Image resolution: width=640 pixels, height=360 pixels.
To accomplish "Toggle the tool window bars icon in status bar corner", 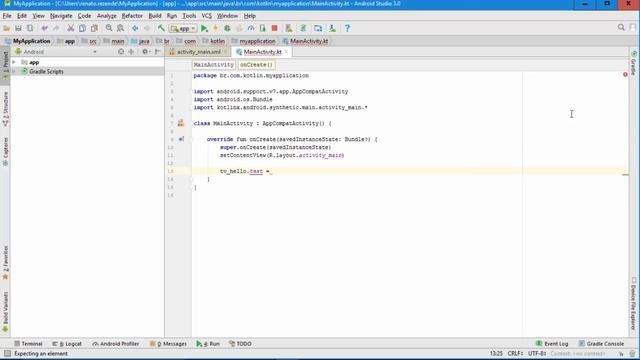I will (7, 353).
